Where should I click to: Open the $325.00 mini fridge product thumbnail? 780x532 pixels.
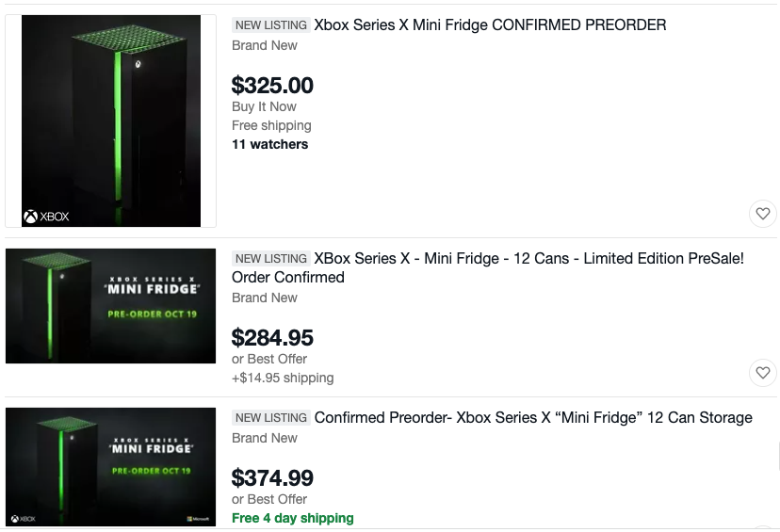point(111,121)
